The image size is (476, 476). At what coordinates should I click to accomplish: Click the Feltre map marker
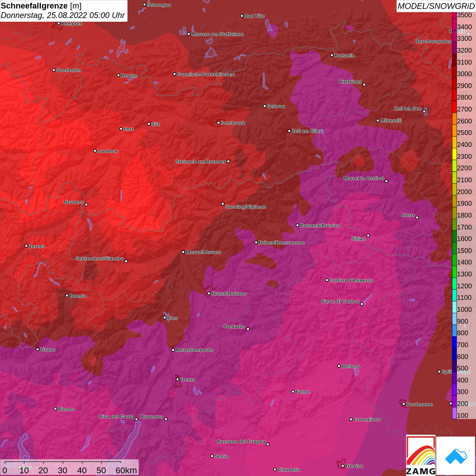(x=293, y=392)
